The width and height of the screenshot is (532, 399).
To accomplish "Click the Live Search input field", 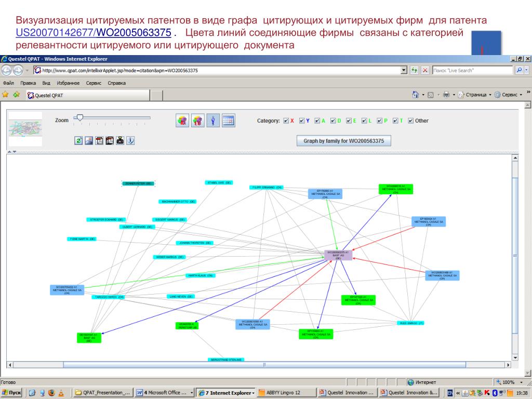I will tap(473, 70).
